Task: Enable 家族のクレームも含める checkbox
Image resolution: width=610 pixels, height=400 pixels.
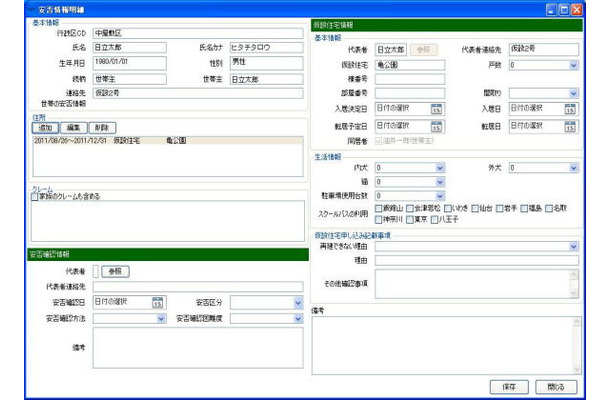Action: pos(35,196)
